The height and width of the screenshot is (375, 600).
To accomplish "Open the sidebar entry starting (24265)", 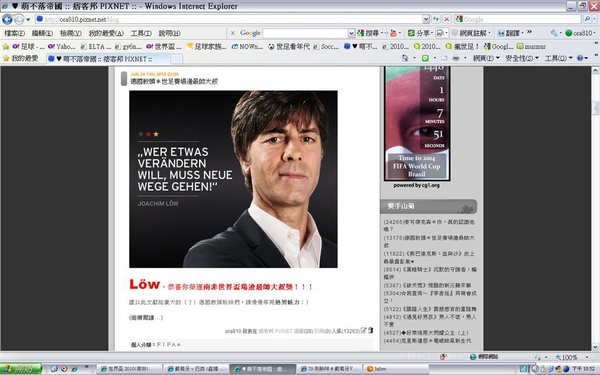I will [x=429, y=225].
